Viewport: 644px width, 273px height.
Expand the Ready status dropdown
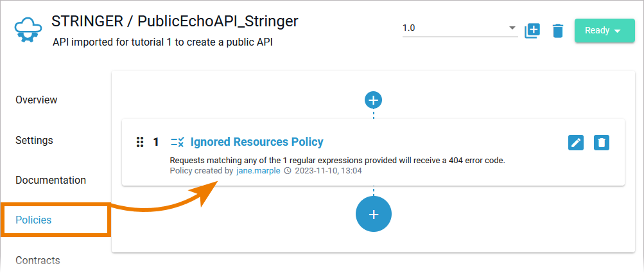tap(604, 30)
